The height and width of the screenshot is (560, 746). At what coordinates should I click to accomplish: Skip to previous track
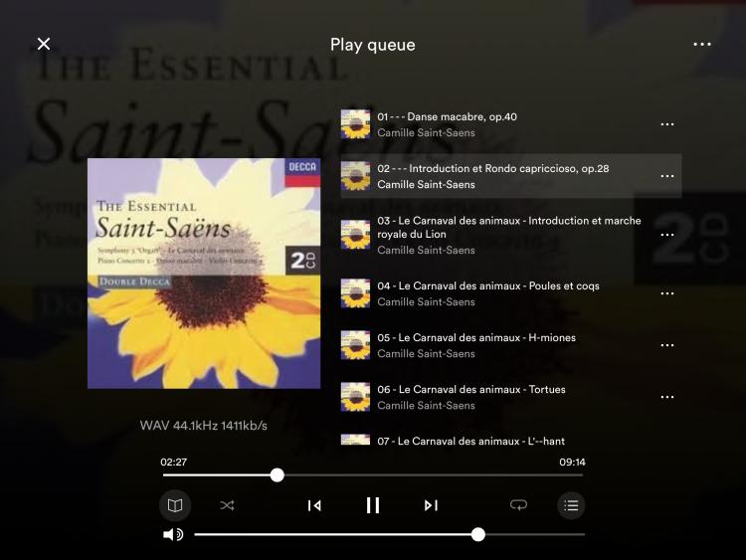point(314,505)
